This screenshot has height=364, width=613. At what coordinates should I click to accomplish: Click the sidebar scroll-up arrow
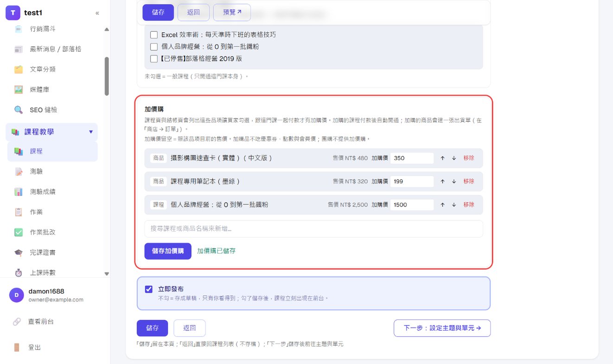pyautogui.click(x=107, y=30)
